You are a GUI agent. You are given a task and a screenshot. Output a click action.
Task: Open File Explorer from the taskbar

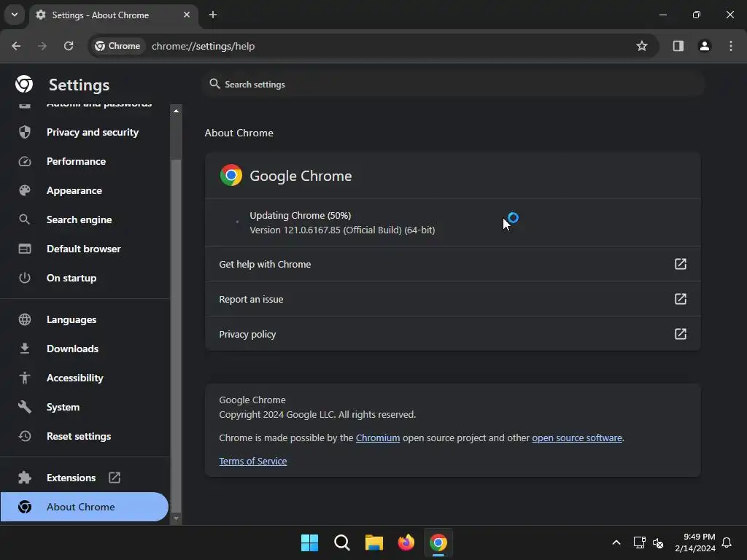point(374,542)
